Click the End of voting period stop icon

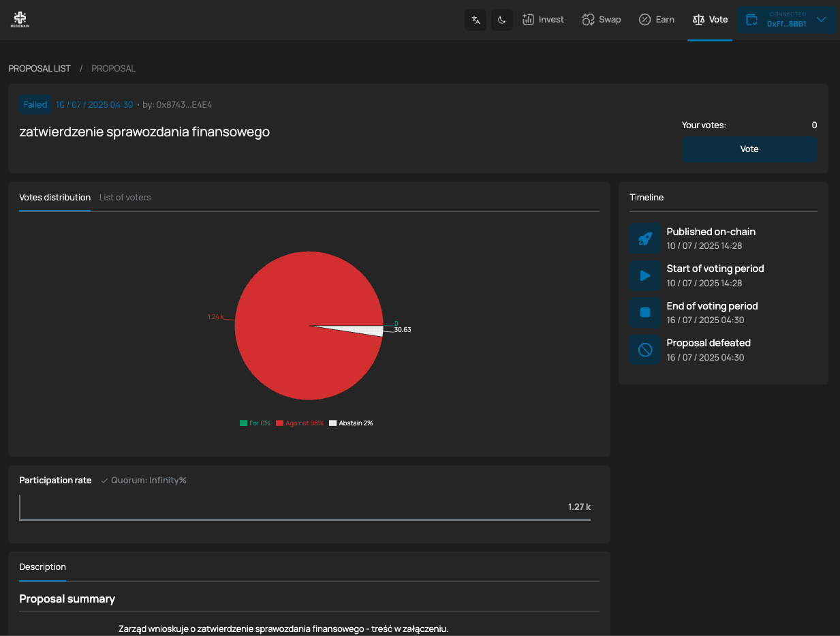[645, 313]
